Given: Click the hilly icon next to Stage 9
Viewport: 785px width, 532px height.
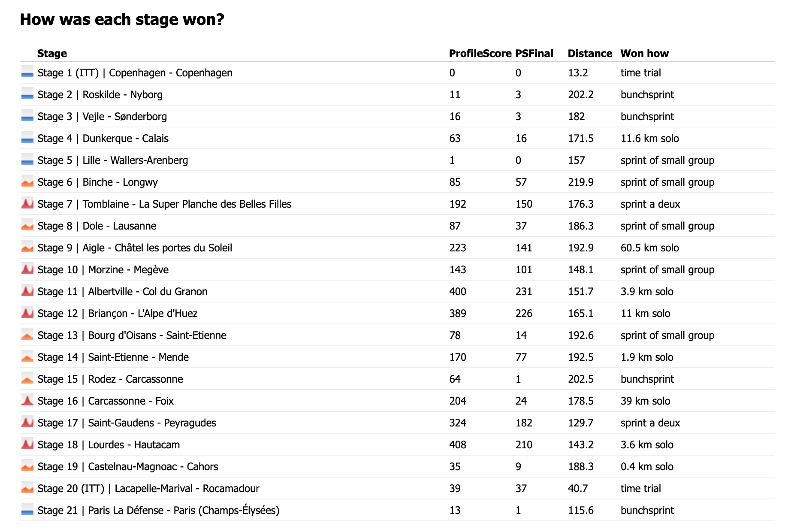Looking at the screenshot, I should 27,248.
